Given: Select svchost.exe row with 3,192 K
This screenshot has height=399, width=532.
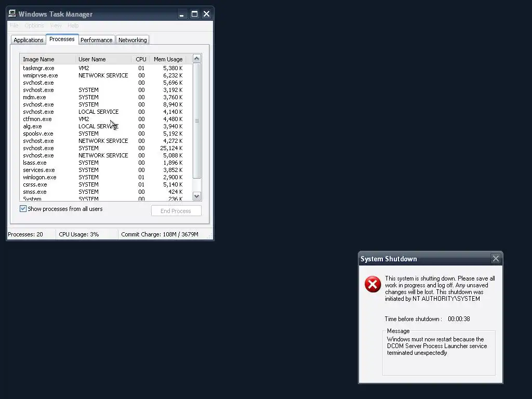Looking at the screenshot, I should click(x=106, y=90).
